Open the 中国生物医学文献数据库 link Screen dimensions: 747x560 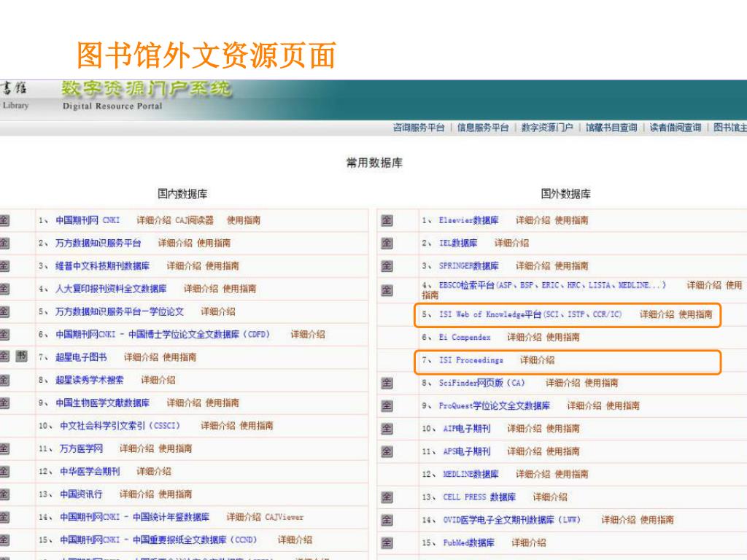pos(102,402)
